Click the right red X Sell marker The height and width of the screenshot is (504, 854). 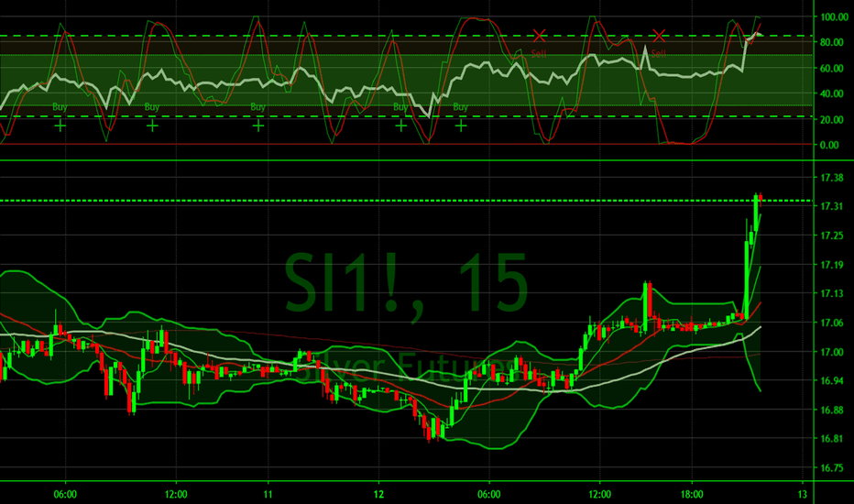[x=659, y=36]
